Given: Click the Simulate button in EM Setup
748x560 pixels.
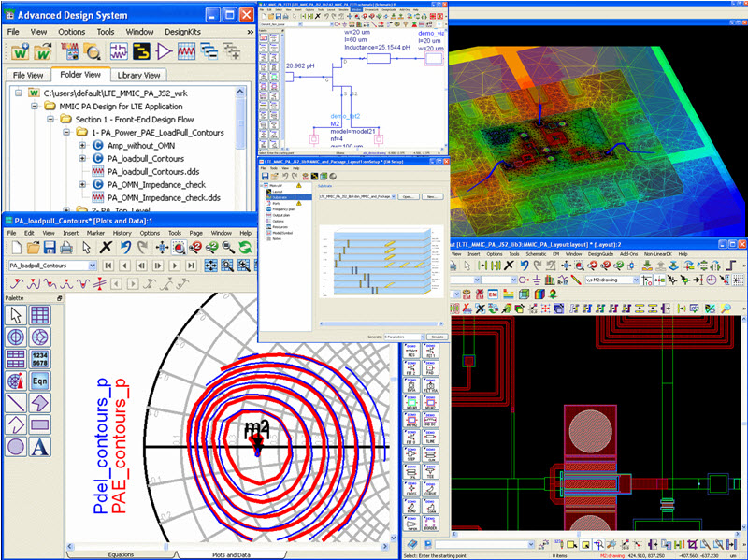Looking at the screenshot, I should (438, 337).
